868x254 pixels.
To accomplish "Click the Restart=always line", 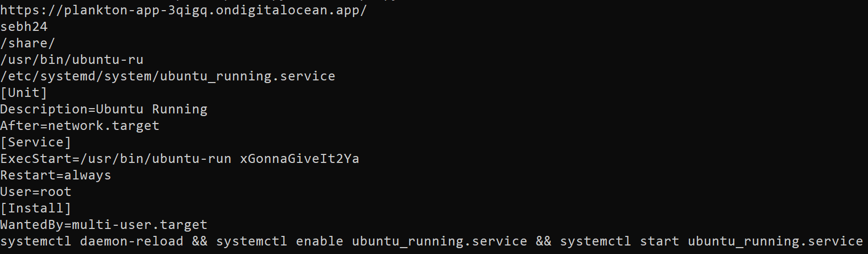I will pyautogui.click(x=56, y=175).
